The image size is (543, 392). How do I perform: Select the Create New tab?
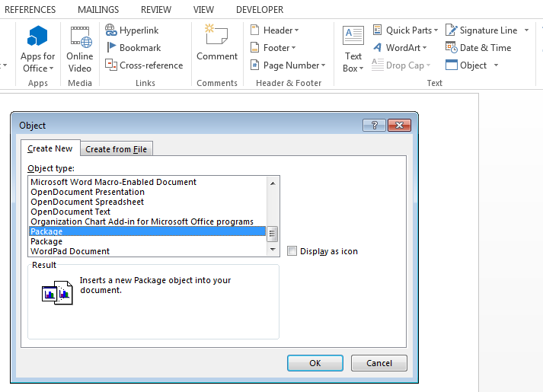(50, 148)
